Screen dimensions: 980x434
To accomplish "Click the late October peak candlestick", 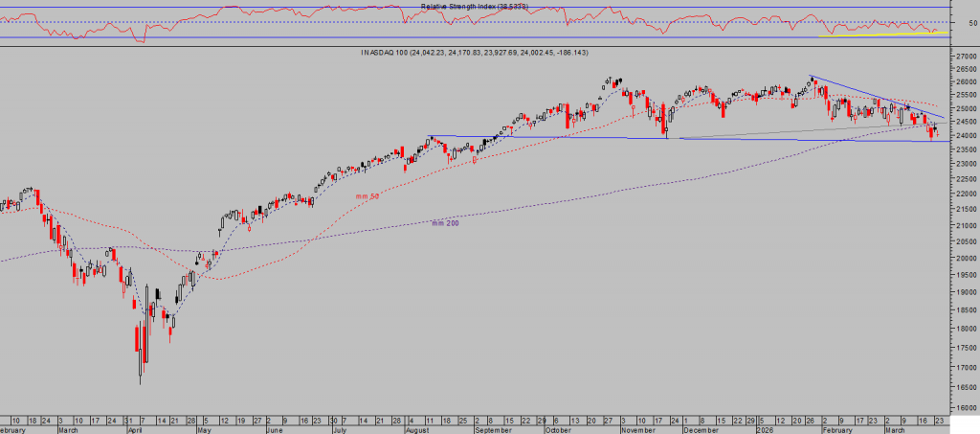I will 609,80.
